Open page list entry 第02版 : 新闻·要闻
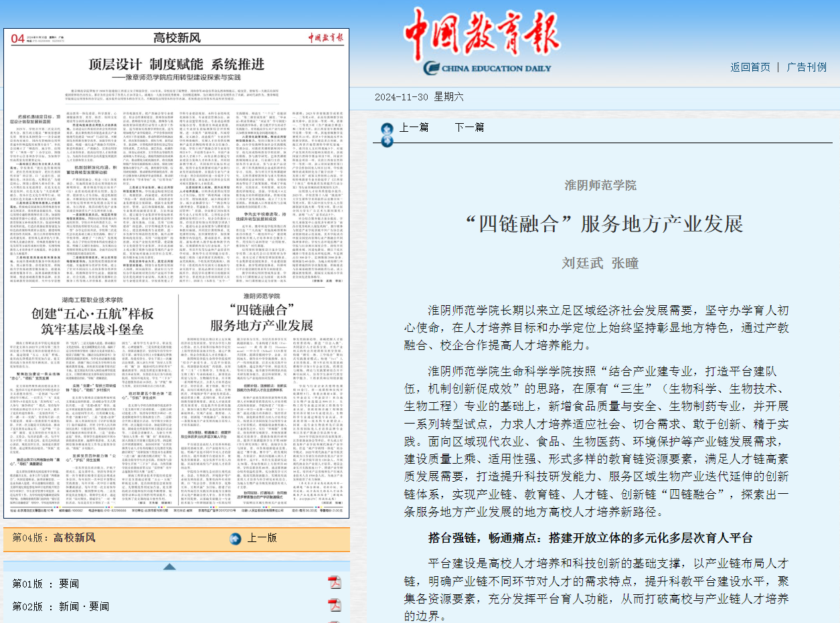 (60, 606)
